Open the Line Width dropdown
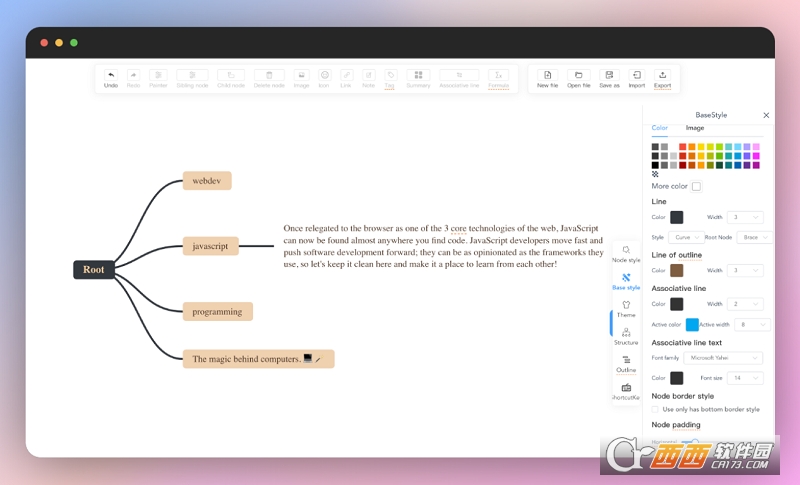Image resolution: width=800 pixels, height=485 pixels. [744, 217]
